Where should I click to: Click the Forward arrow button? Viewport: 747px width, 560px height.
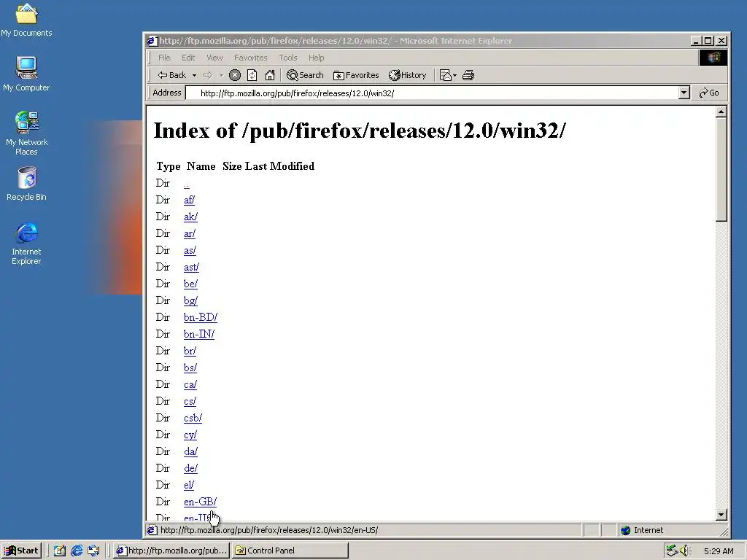[208, 75]
